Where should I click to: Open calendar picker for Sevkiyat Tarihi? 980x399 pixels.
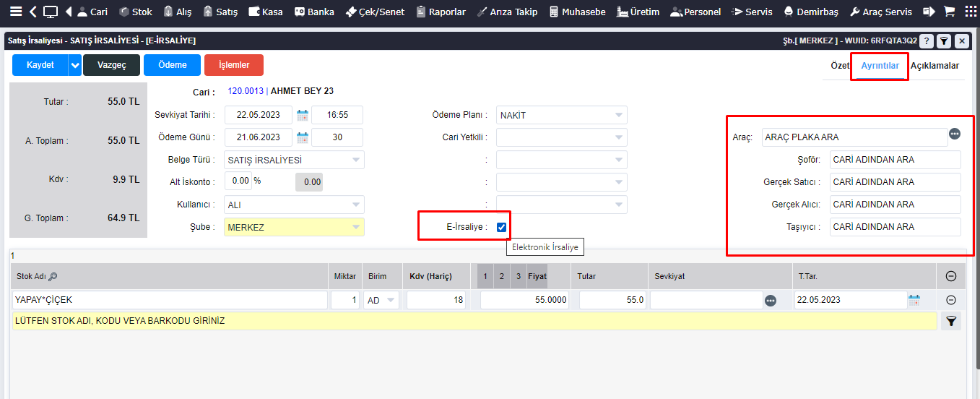[302, 116]
